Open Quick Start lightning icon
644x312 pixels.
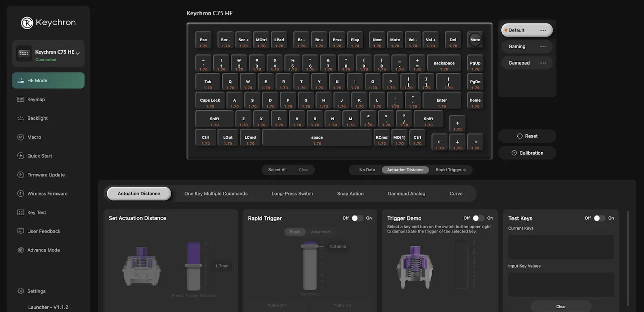(21, 156)
